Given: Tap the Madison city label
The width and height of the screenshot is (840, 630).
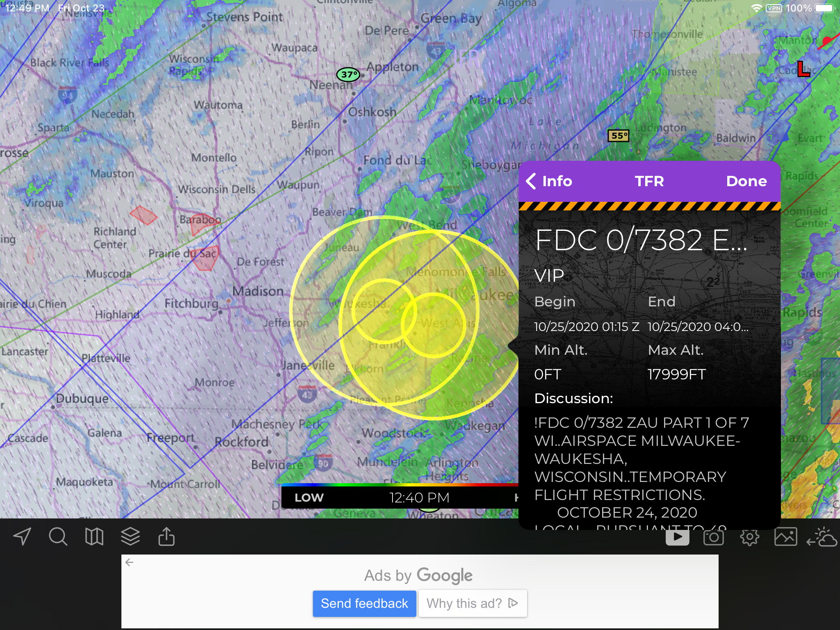Looking at the screenshot, I should 258,291.
